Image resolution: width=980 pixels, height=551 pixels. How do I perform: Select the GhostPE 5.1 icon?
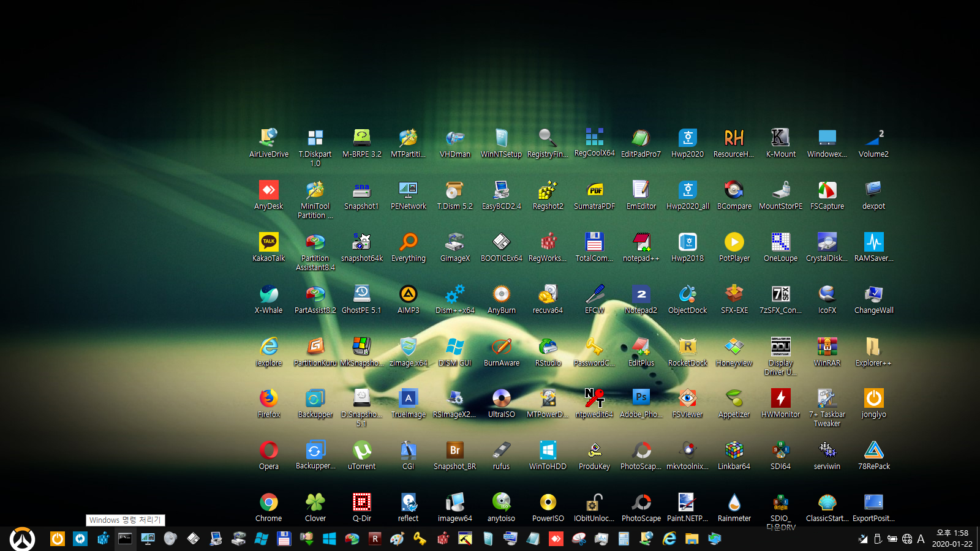click(362, 299)
